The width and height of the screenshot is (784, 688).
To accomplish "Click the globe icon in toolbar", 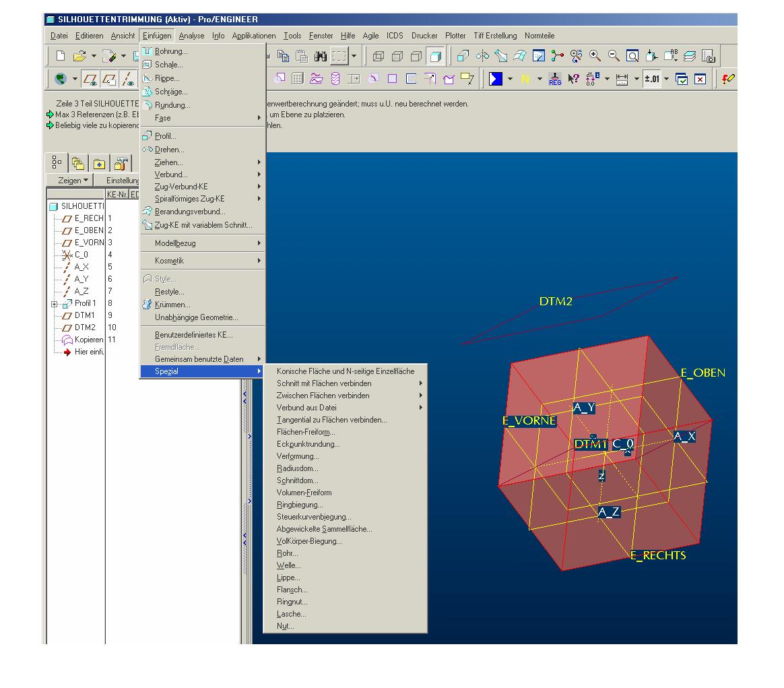I will point(61,79).
